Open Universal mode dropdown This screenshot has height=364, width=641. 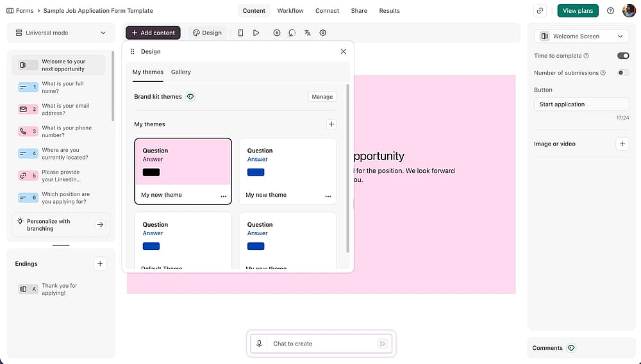pyautogui.click(x=61, y=33)
